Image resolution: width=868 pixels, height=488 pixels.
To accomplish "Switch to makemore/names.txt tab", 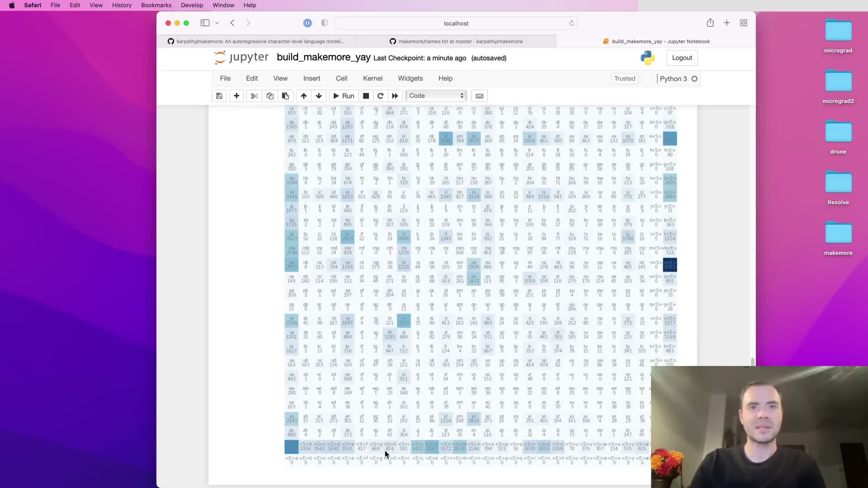I will pyautogui.click(x=456, y=41).
